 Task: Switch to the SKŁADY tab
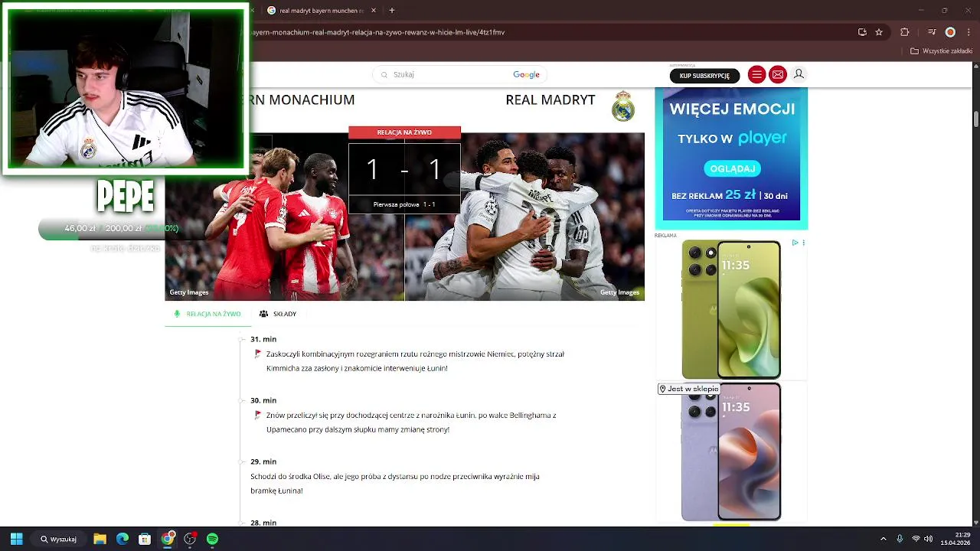tap(278, 314)
